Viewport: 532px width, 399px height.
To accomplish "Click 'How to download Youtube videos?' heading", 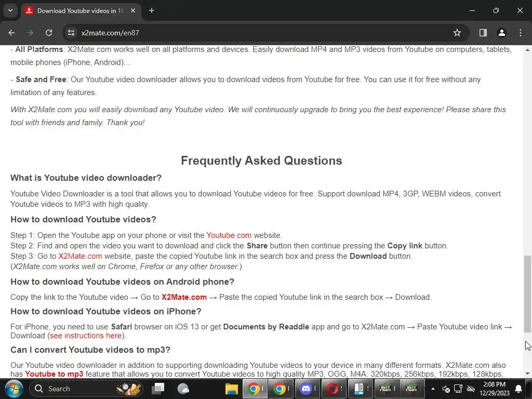I will pos(83,219).
